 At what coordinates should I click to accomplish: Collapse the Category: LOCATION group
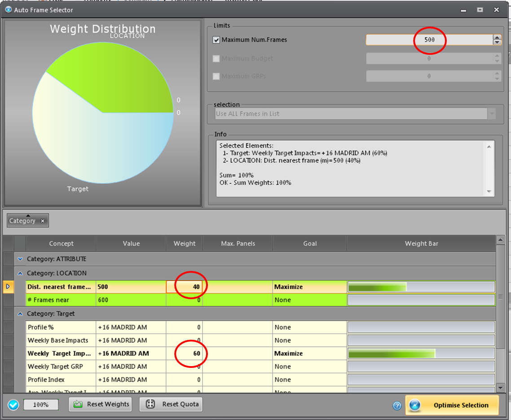pos(20,273)
